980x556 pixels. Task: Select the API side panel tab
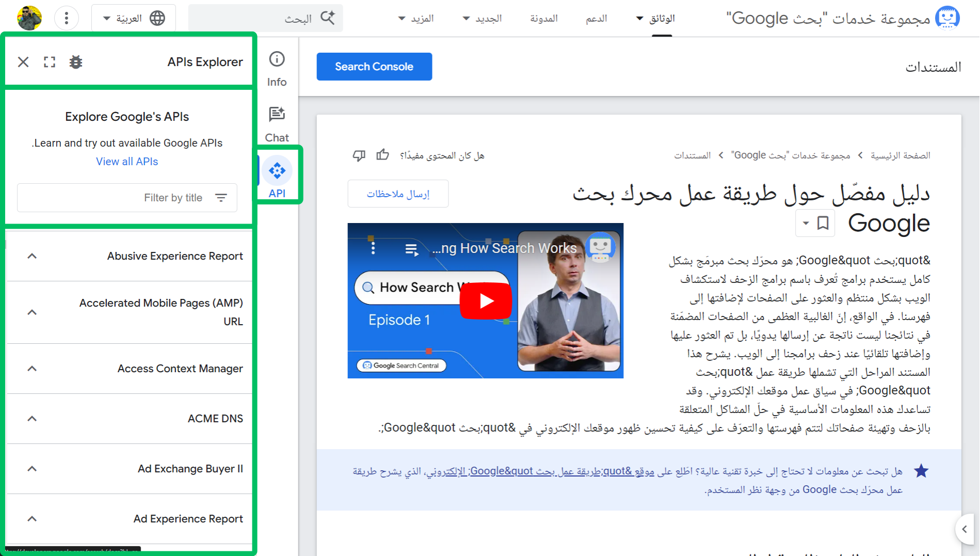277,178
